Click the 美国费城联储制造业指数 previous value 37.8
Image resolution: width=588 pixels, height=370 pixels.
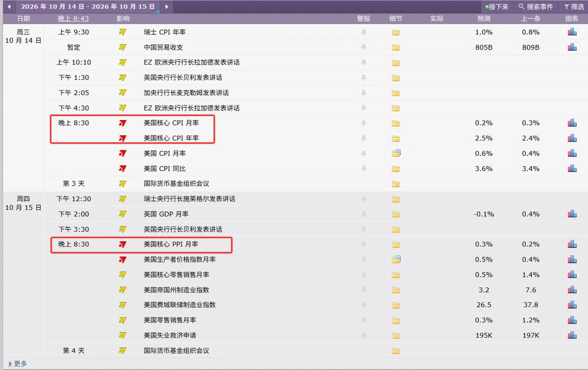(531, 305)
